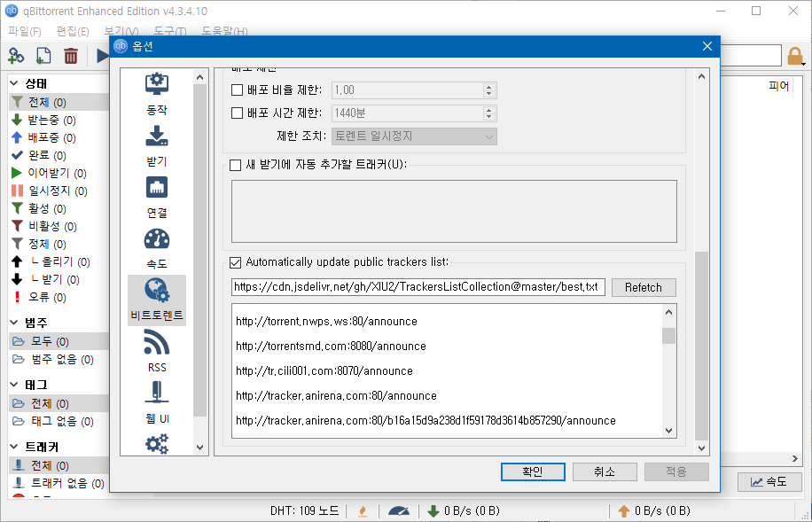Open the 편집(E) menu

point(73,32)
